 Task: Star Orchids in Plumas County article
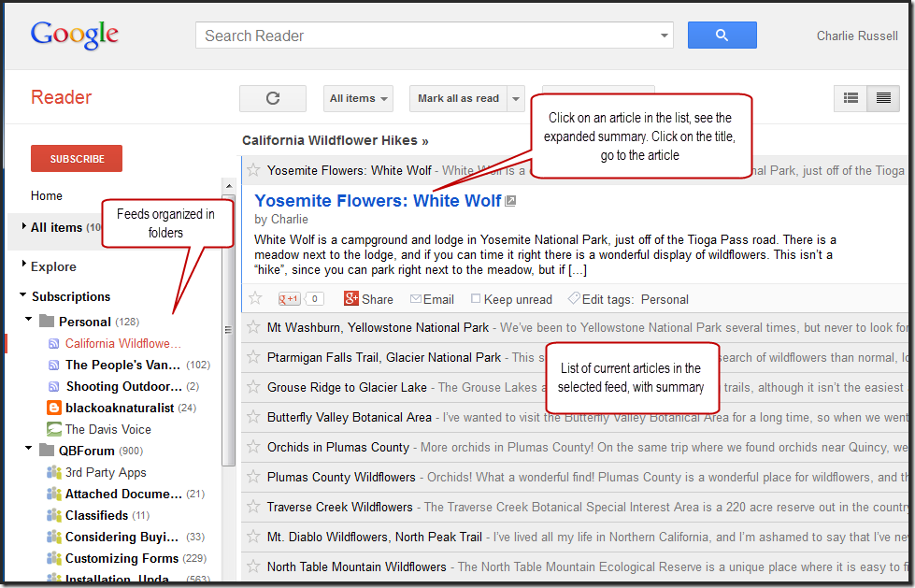253,447
